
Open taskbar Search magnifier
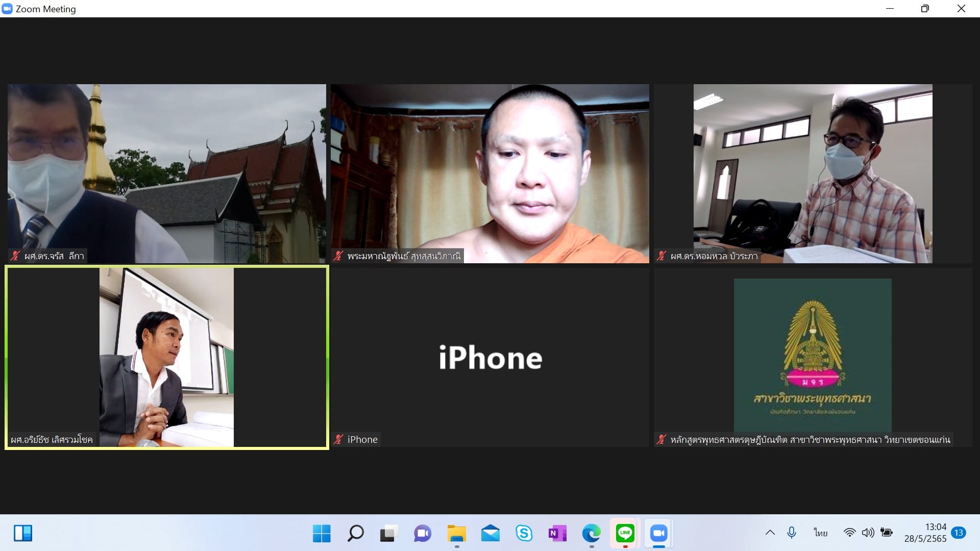point(355,534)
